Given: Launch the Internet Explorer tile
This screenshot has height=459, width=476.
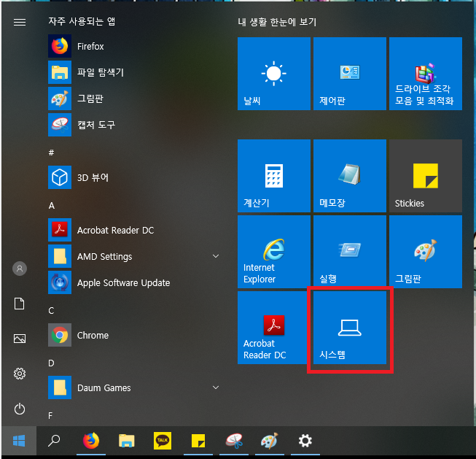Looking at the screenshot, I should pos(274,252).
